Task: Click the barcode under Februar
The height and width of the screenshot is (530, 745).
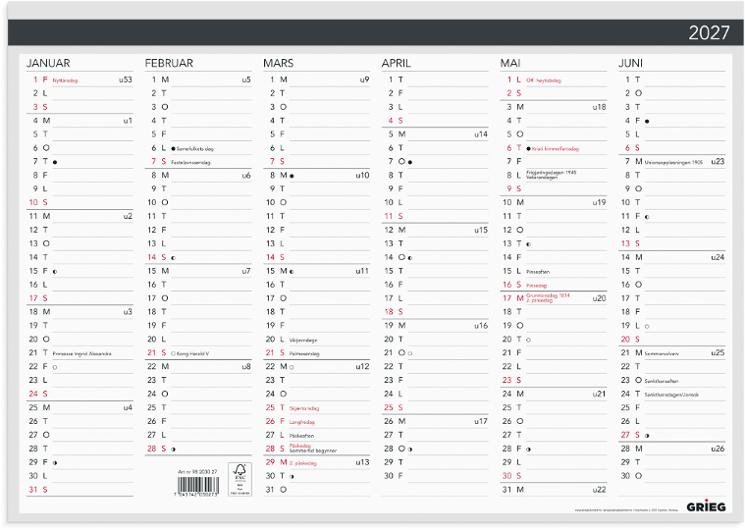Action: 198,486
